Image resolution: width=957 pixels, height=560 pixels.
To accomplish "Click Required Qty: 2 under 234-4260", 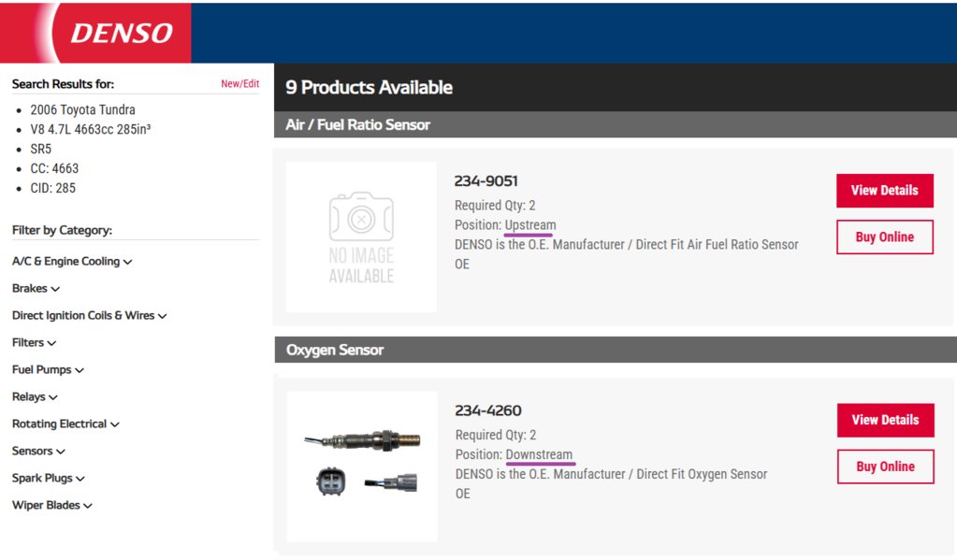I will point(496,435).
